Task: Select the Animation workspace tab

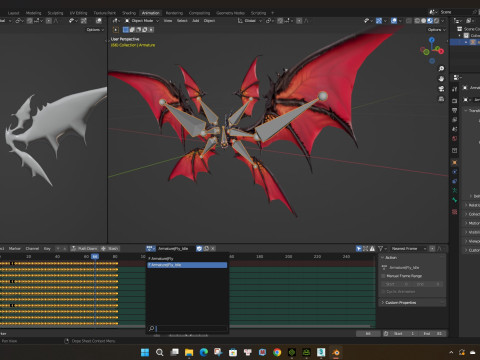Action: 151,13
